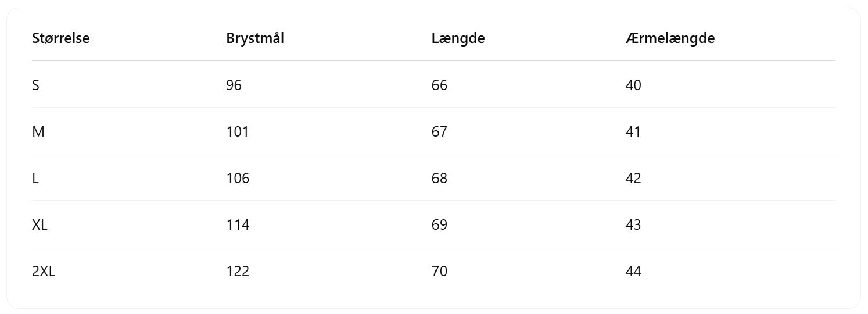
Task: Click chest value 122 in 2XL row
Action: [238, 272]
